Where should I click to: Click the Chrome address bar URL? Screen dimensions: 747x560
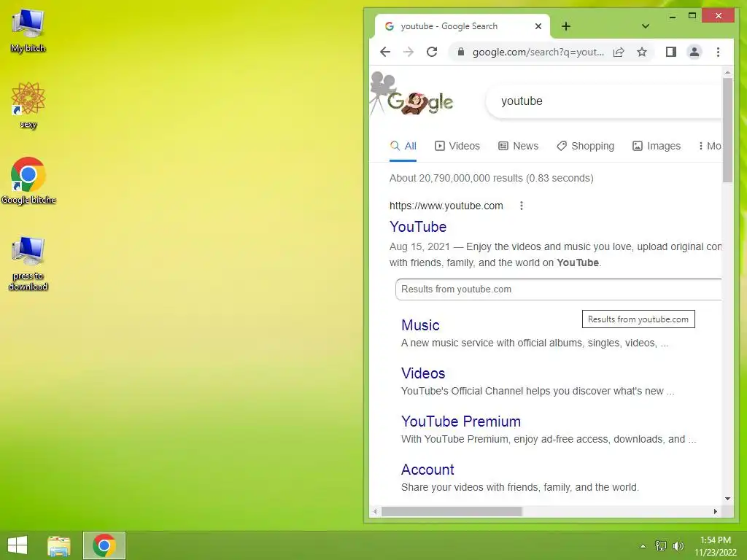(538, 52)
